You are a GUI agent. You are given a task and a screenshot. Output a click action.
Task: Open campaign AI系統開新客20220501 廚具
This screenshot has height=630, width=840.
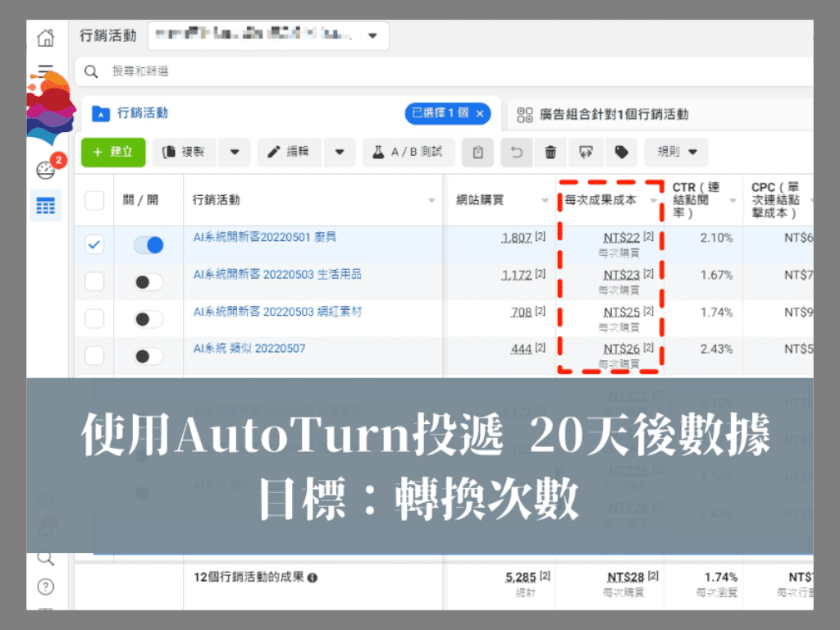[x=265, y=237]
